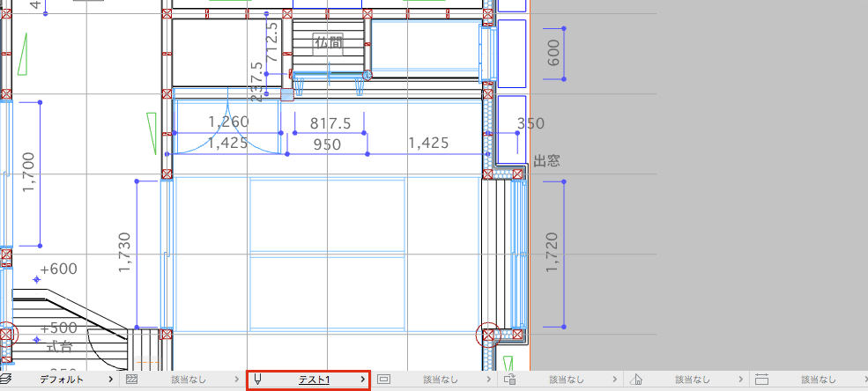Select the テスト1 pen set label
The height and width of the screenshot is (391, 868).
tap(315, 380)
